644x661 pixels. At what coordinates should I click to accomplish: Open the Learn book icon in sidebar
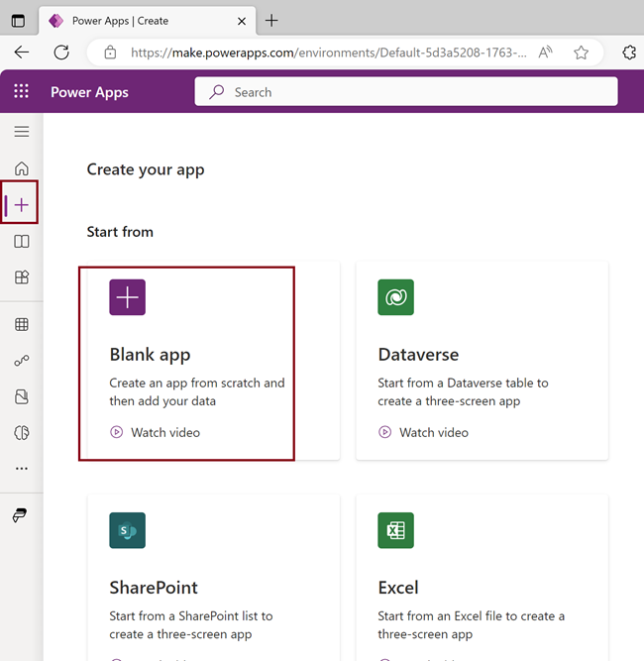pos(22,241)
